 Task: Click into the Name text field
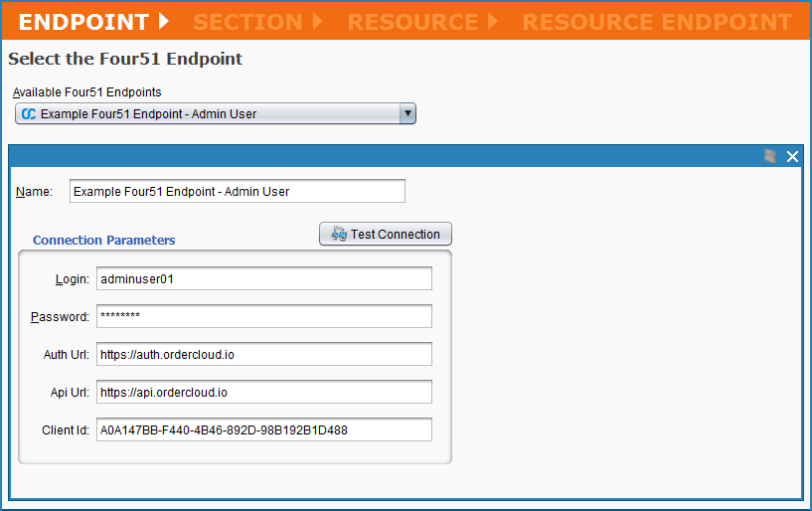point(238,191)
